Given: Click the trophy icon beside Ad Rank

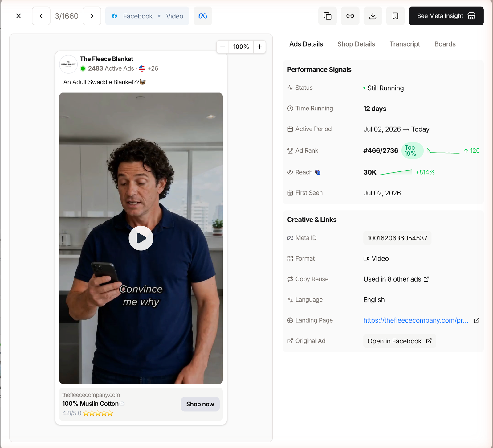Looking at the screenshot, I should pos(290,150).
